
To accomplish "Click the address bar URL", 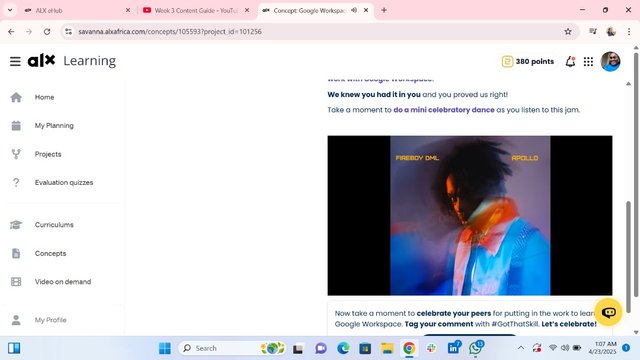I will click(x=170, y=31).
